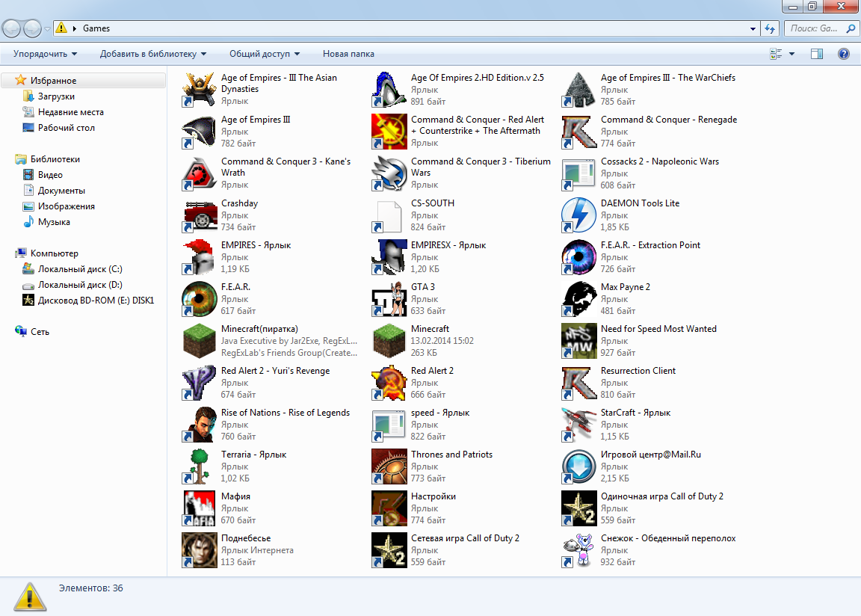Open the Документы library
Screen dimensions: 861x616
(61, 191)
